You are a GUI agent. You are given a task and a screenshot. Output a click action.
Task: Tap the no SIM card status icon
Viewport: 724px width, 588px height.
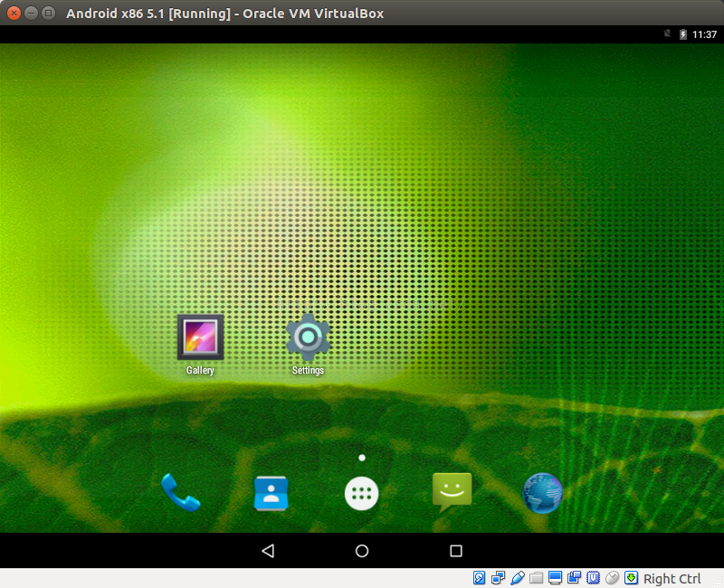point(667,33)
